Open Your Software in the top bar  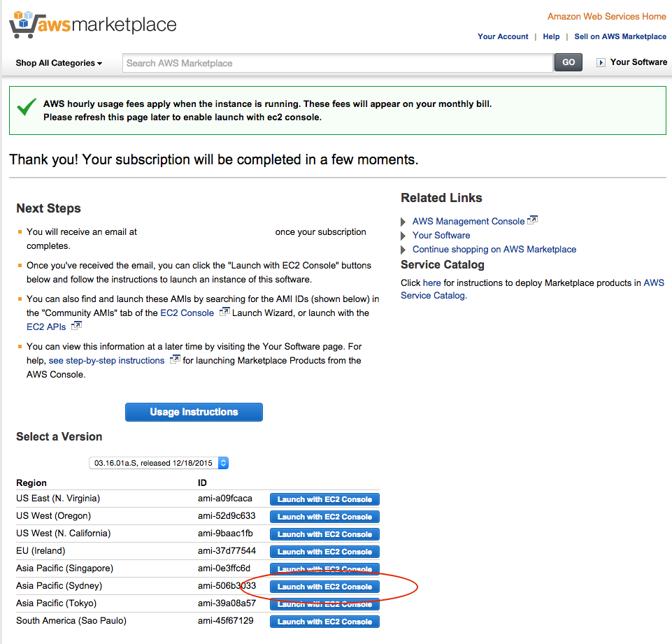click(638, 62)
